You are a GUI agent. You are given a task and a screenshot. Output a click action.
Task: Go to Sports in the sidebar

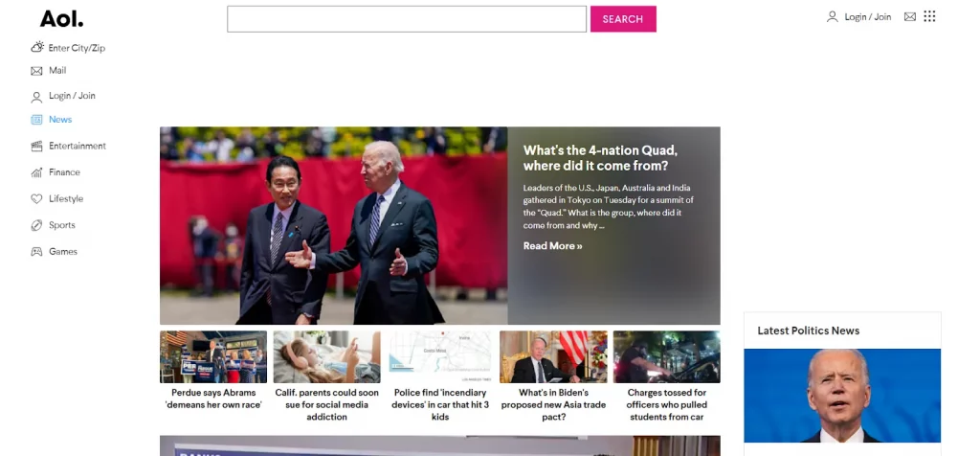click(x=62, y=225)
